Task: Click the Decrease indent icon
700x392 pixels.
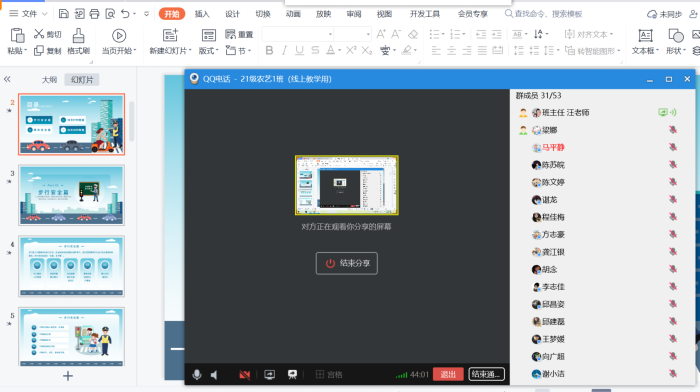Action: point(481,34)
